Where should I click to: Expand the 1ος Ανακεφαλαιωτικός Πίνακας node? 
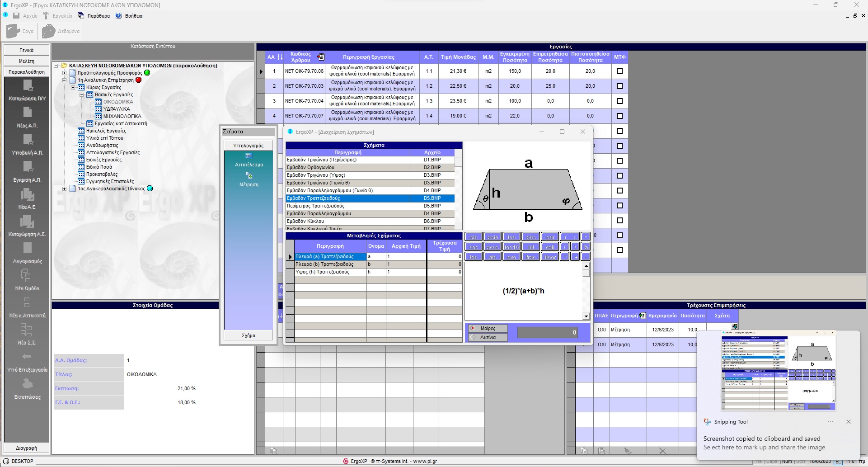tap(64, 189)
